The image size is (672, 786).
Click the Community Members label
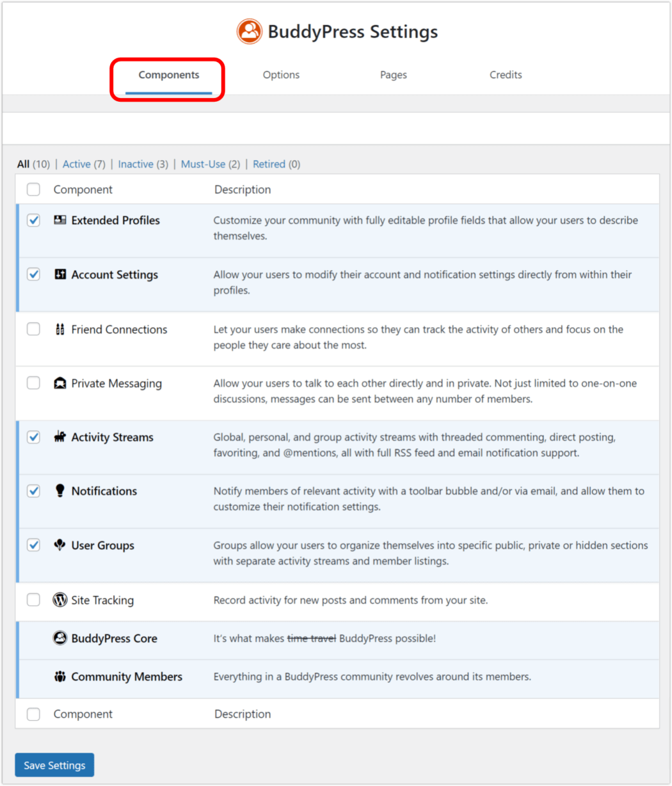[127, 677]
